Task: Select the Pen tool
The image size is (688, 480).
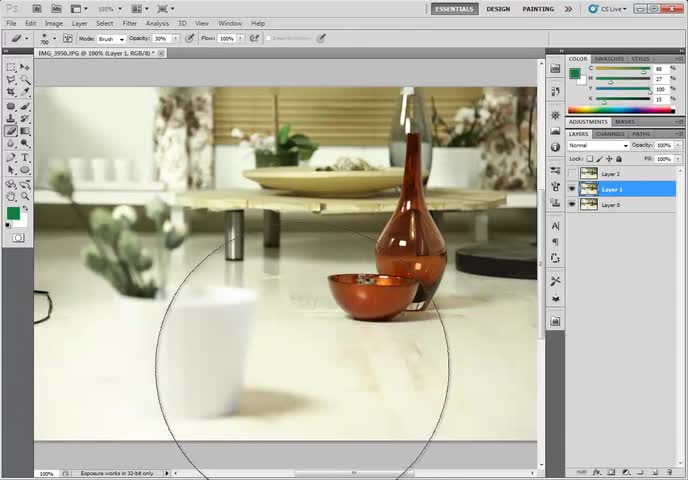Action: coord(11,158)
